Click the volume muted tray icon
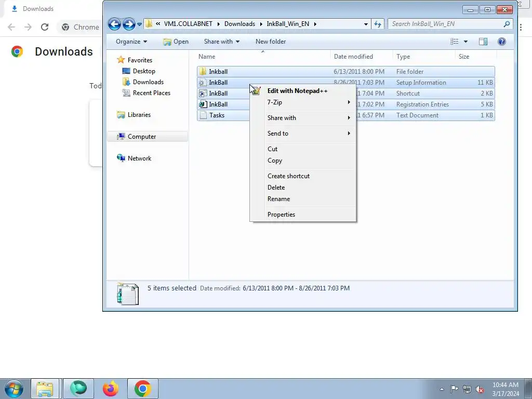This screenshot has height=399, width=532. tap(480, 389)
